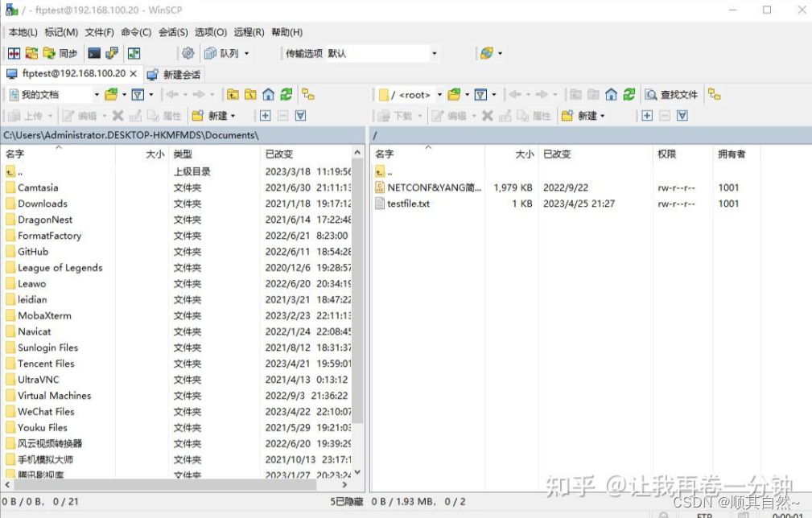
Task: Go to home directory on remote panel
Action: (610, 93)
